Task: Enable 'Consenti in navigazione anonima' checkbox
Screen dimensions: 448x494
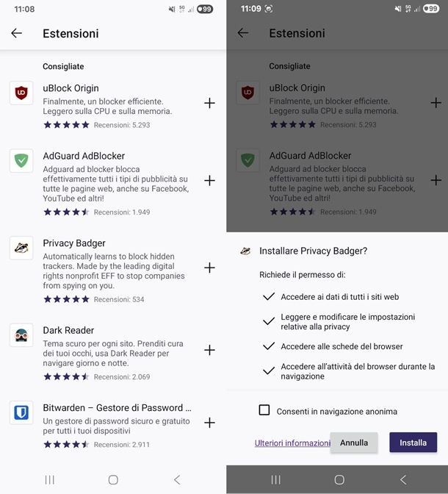Action: coord(264,410)
